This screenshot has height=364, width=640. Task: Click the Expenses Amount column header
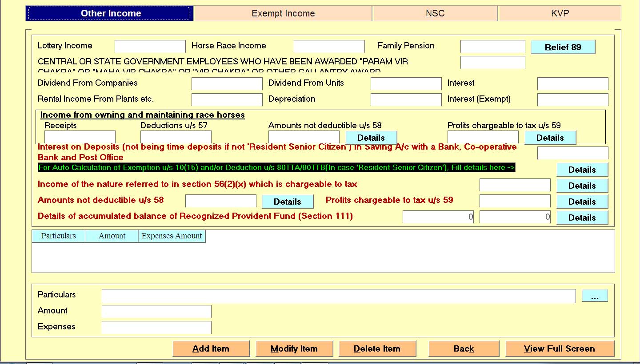pos(172,236)
